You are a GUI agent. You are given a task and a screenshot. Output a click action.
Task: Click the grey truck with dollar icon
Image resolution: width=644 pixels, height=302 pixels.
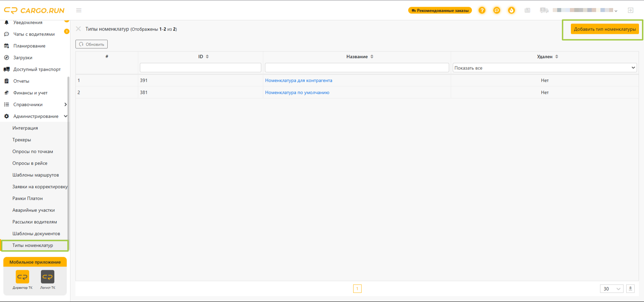click(544, 10)
